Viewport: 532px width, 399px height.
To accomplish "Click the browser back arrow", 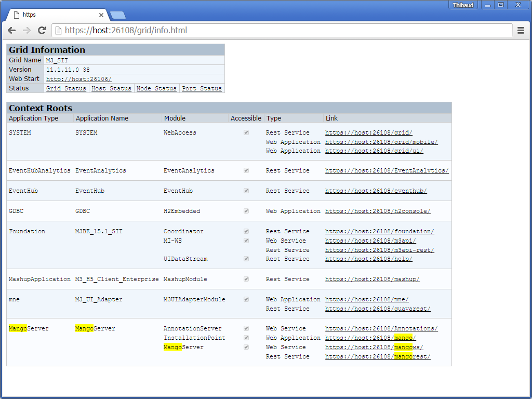I will click(x=11, y=31).
